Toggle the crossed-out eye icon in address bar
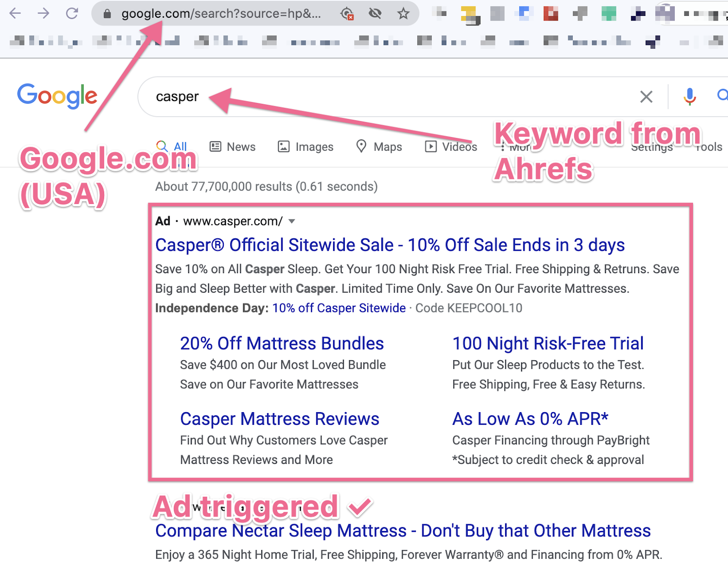 (x=375, y=14)
